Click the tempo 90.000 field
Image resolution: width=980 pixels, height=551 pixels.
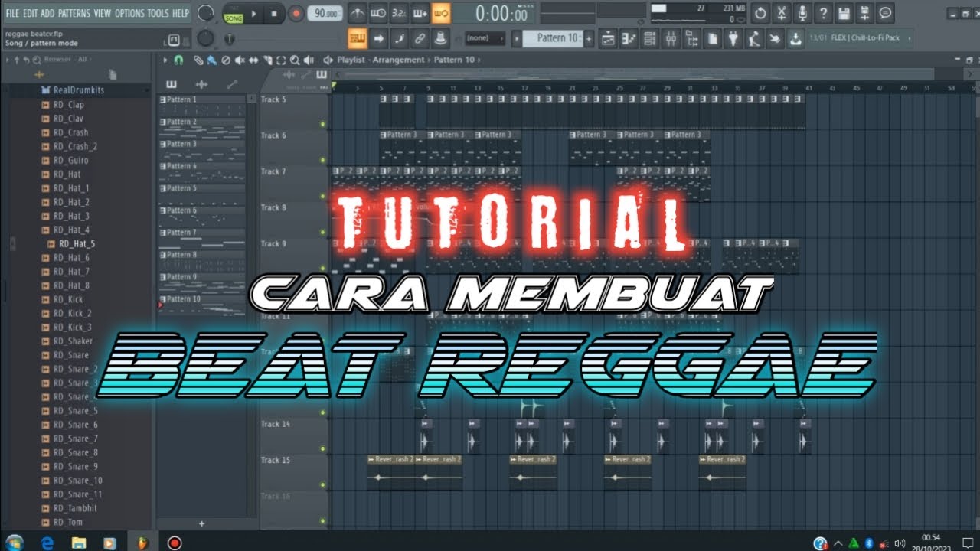(325, 13)
